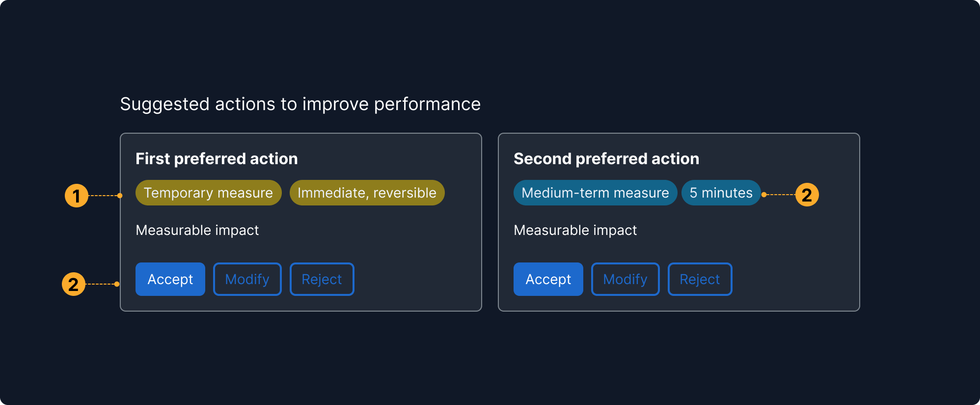This screenshot has height=405, width=980.
Task: Click the Suggested actions heading
Action: click(300, 104)
